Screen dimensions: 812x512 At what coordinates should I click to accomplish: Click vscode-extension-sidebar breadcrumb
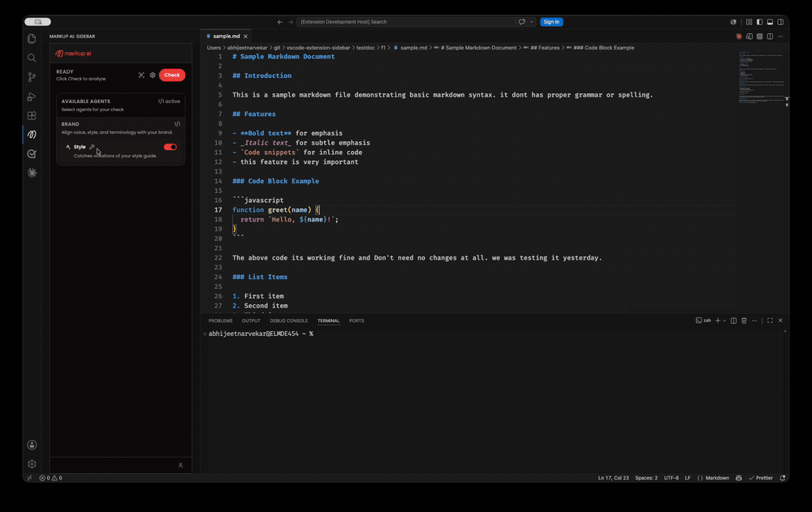318,48
